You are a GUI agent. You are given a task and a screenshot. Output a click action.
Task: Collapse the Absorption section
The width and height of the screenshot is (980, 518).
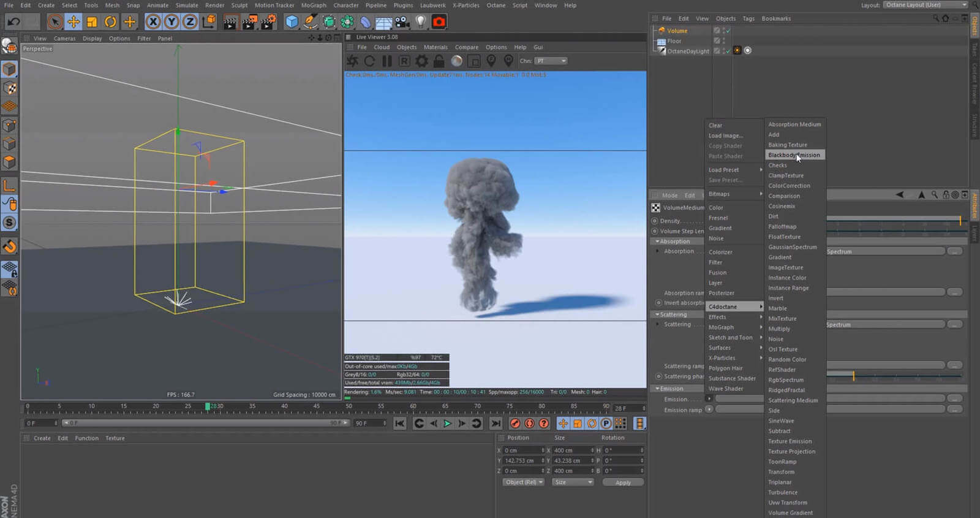pos(657,242)
